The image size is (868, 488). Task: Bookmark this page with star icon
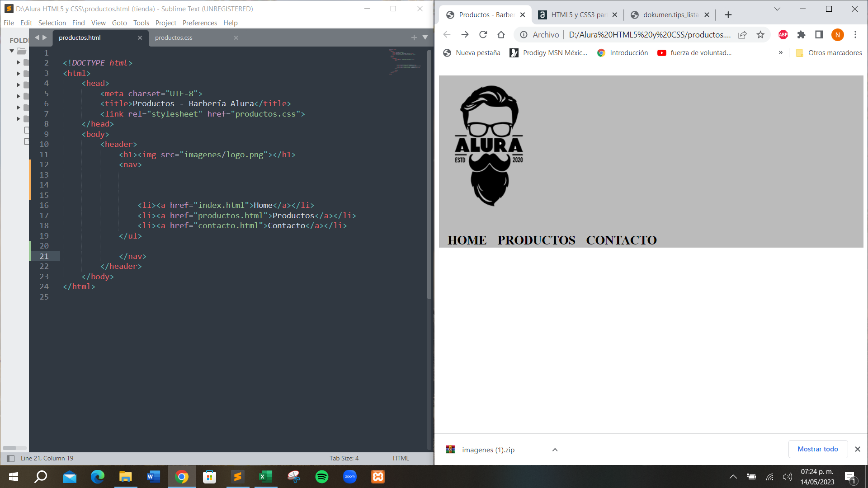(760, 35)
